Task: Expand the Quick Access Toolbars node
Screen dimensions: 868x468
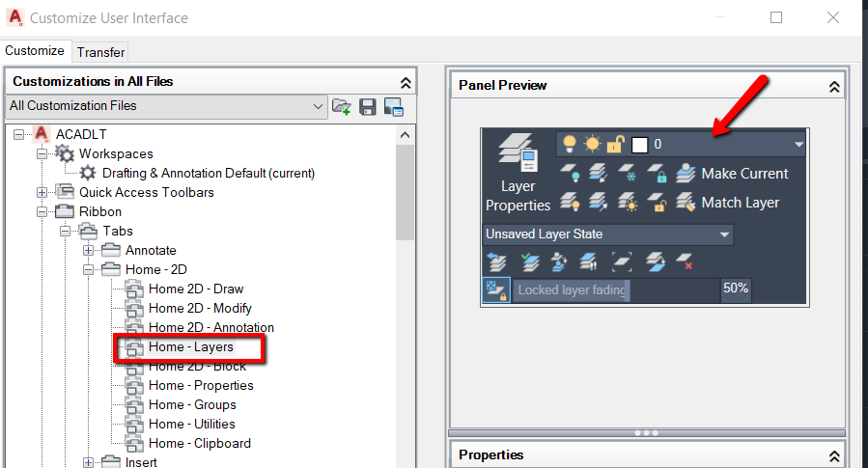Action: [x=42, y=193]
